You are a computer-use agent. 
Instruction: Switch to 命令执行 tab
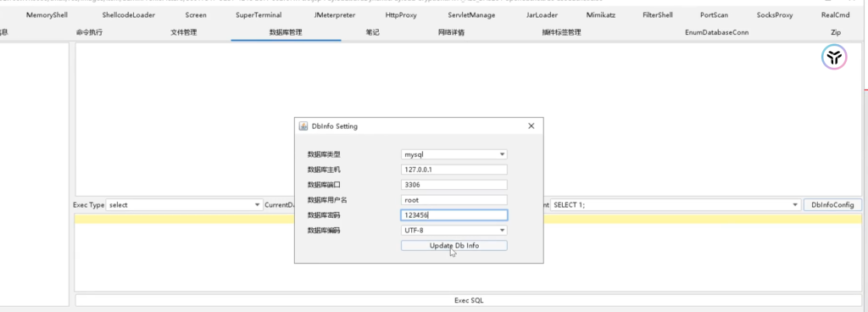89,32
